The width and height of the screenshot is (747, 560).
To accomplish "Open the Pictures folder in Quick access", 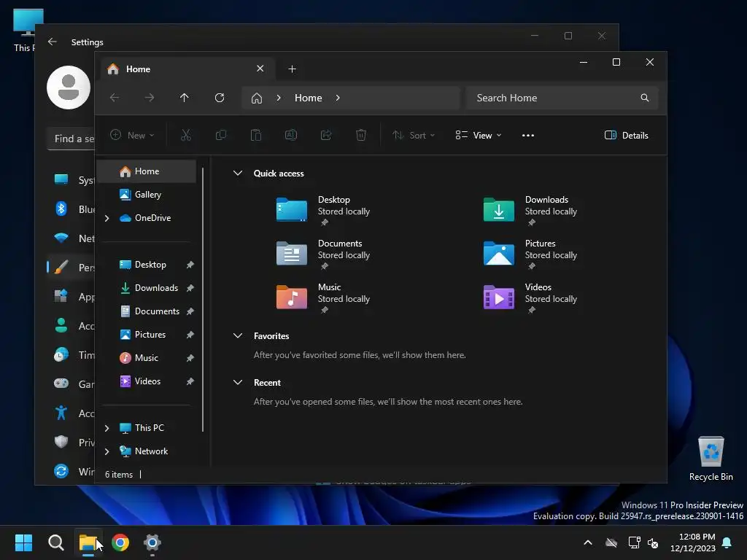I will click(531, 254).
